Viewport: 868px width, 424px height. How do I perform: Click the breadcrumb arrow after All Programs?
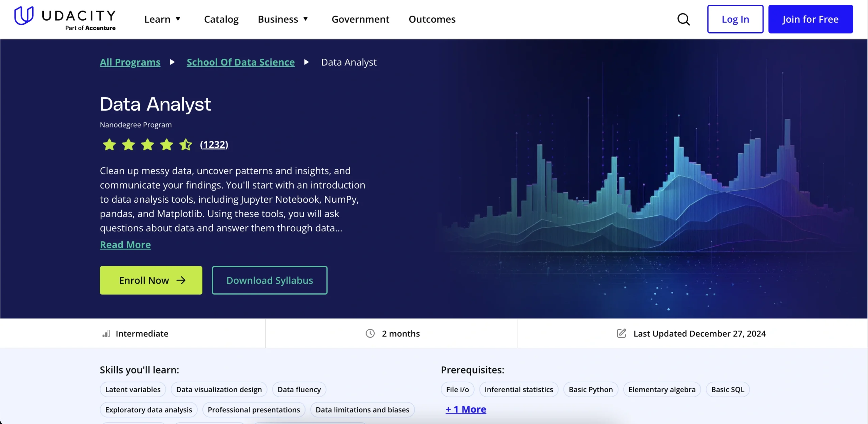point(172,62)
